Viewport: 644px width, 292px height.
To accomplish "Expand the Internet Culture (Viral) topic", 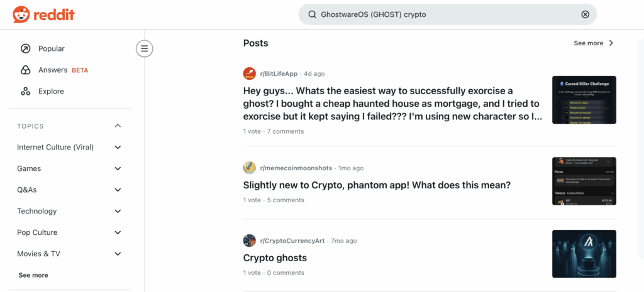I will click(118, 148).
